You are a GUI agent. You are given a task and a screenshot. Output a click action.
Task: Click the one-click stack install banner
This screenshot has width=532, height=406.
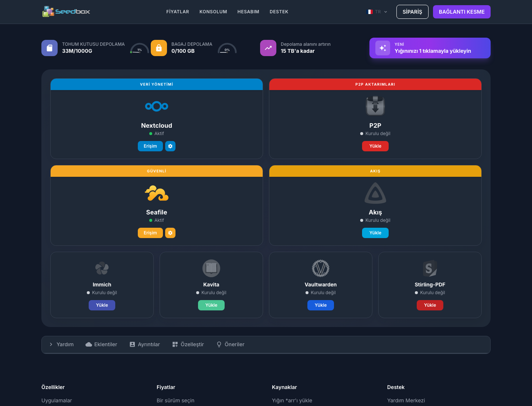click(430, 48)
